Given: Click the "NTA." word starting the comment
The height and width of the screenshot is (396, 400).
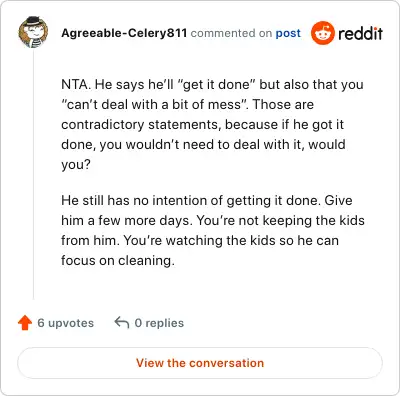Looking at the screenshot, I should [x=76, y=84].
